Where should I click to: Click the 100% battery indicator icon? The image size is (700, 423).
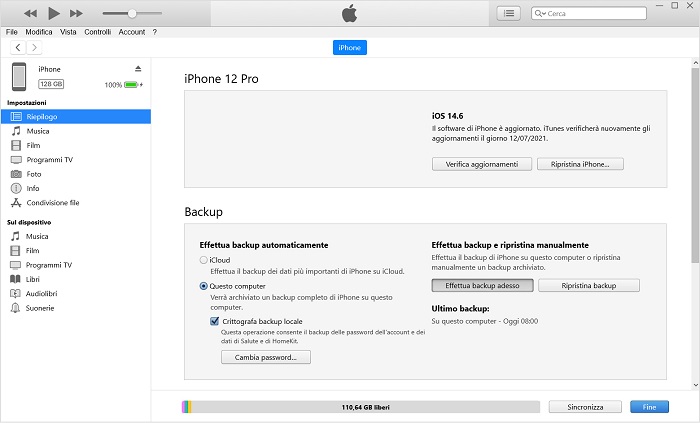click(131, 84)
